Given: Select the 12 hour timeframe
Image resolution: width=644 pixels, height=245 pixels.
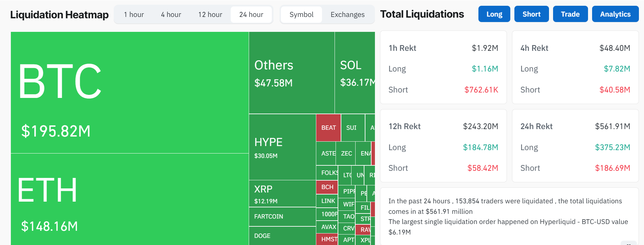Looking at the screenshot, I should (x=210, y=14).
